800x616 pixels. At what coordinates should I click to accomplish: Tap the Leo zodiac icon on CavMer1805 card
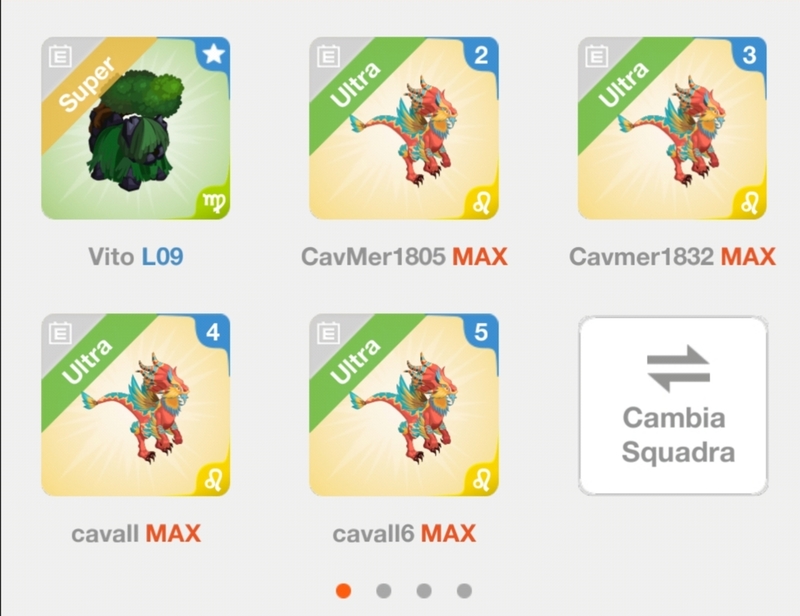pyautogui.click(x=482, y=203)
